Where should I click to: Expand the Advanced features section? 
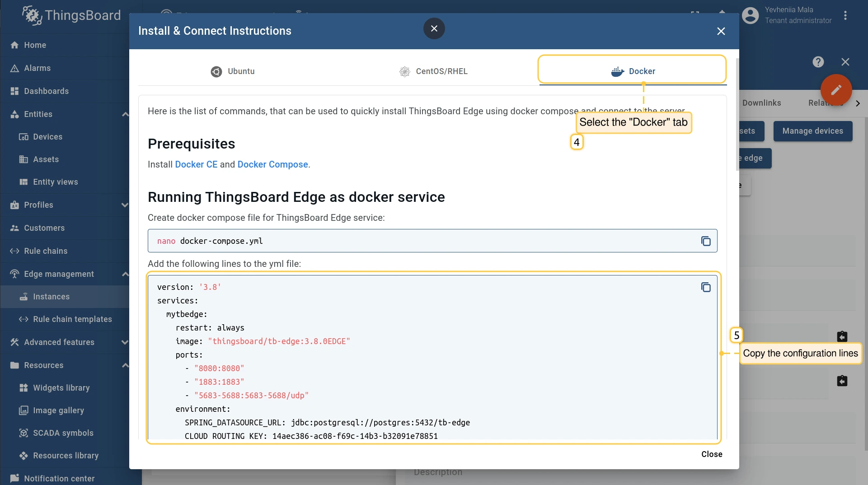pos(125,342)
